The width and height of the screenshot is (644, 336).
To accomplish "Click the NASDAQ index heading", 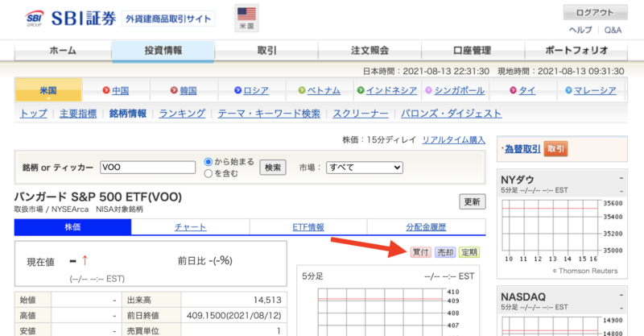I will click(523, 297).
